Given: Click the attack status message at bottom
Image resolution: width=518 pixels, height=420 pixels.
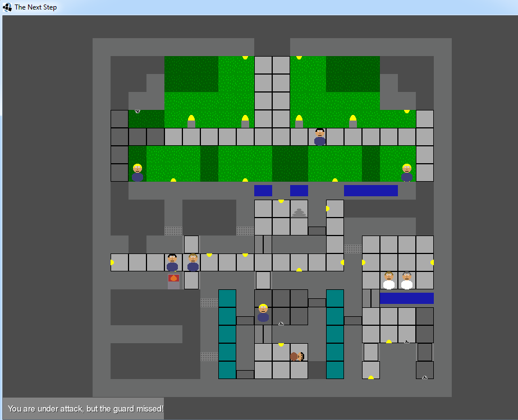Looking at the screenshot, I should (85, 409).
